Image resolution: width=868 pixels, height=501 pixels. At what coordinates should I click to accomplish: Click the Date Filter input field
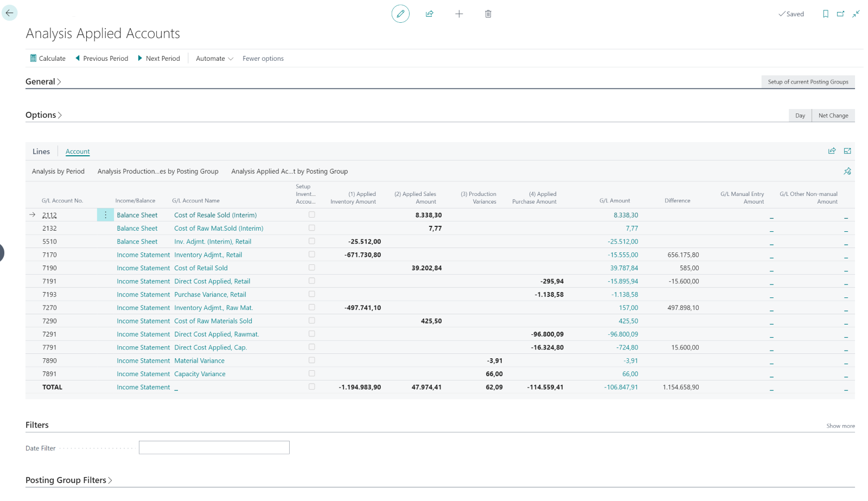pyautogui.click(x=214, y=447)
